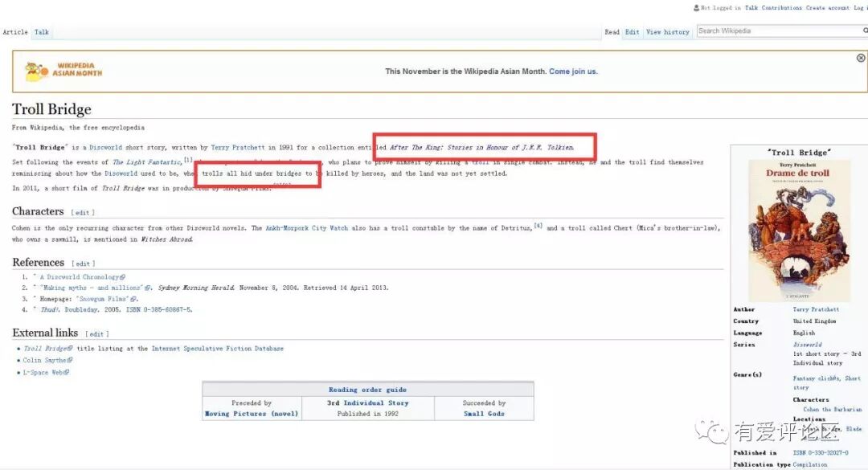Click 'United Kingdom' infobox value
The width and height of the screenshot is (868, 470).
(x=814, y=321)
